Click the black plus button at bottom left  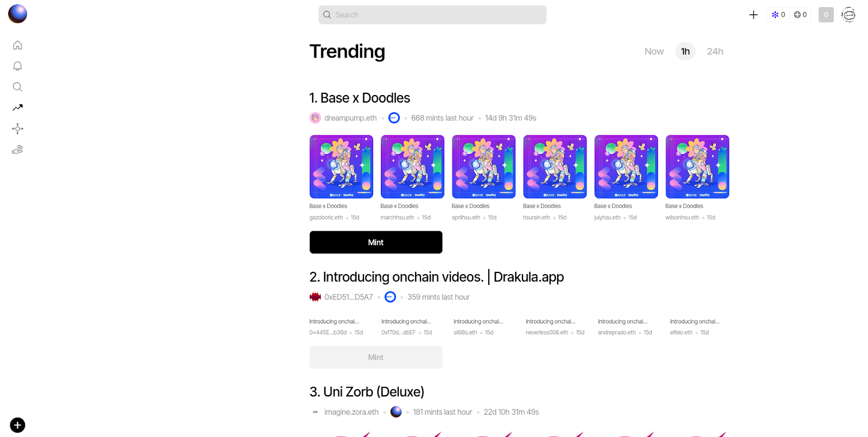click(17, 425)
